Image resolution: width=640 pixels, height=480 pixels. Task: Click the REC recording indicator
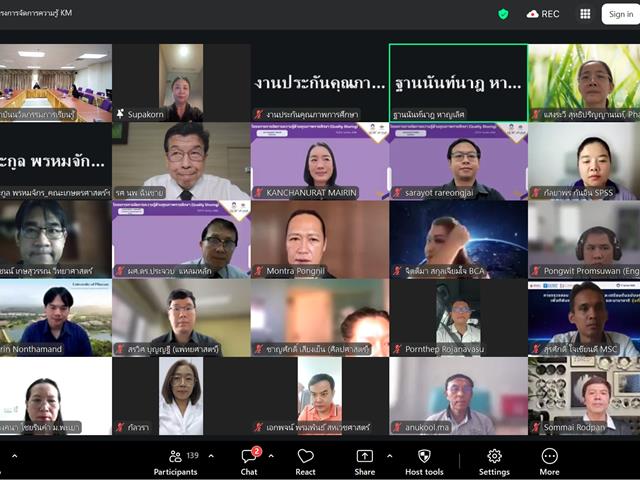point(543,14)
